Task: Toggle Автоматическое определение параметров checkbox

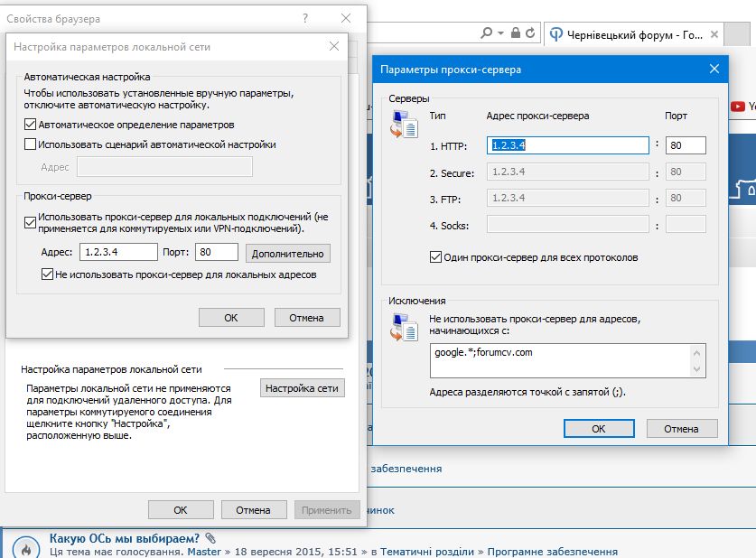Action: click(31, 125)
